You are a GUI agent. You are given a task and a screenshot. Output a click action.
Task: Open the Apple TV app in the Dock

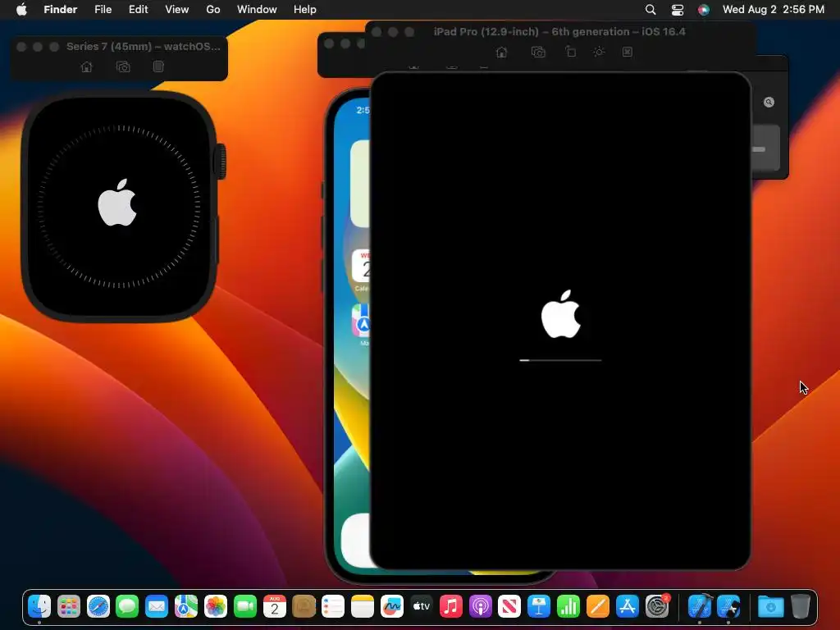pos(421,606)
